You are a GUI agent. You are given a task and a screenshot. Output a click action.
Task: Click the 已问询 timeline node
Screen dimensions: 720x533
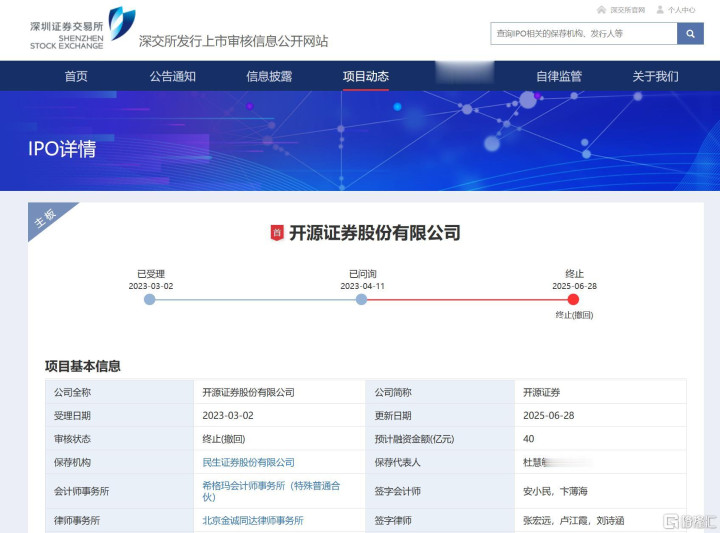coord(361,300)
